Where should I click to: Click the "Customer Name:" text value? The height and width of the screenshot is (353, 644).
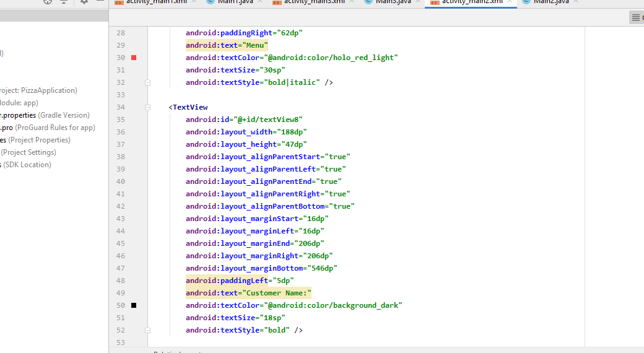point(277,293)
